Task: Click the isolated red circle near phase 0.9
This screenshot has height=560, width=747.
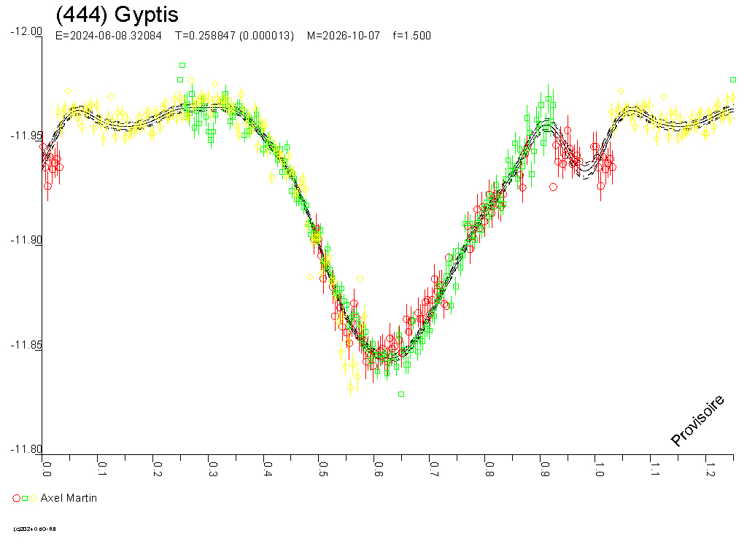Action: coord(553,187)
